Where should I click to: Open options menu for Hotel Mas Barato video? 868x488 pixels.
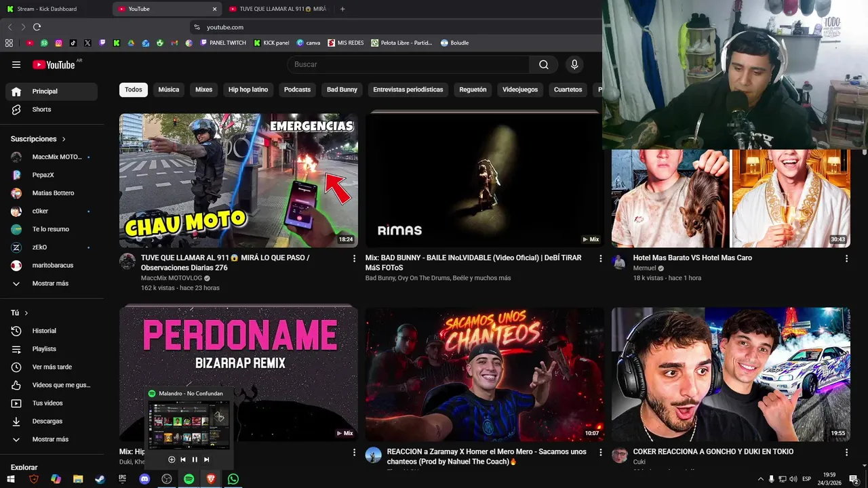click(x=846, y=258)
